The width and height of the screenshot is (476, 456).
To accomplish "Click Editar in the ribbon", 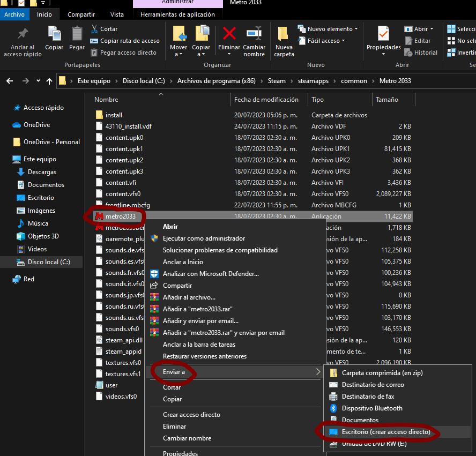I will pyautogui.click(x=418, y=41).
